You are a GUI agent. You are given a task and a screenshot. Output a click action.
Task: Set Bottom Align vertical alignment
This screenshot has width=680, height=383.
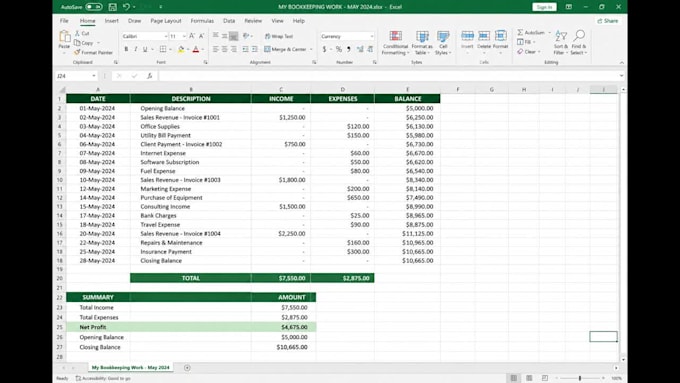coord(234,36)
